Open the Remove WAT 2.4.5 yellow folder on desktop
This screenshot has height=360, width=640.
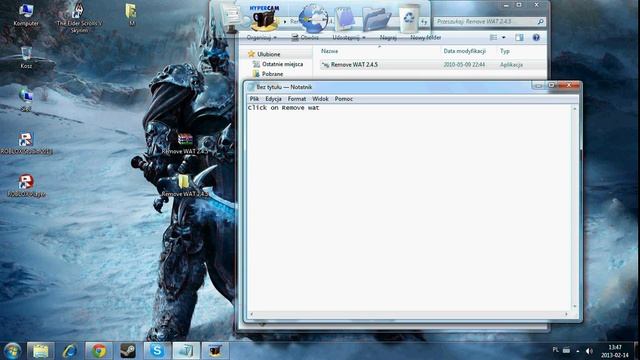coord(184,186)
